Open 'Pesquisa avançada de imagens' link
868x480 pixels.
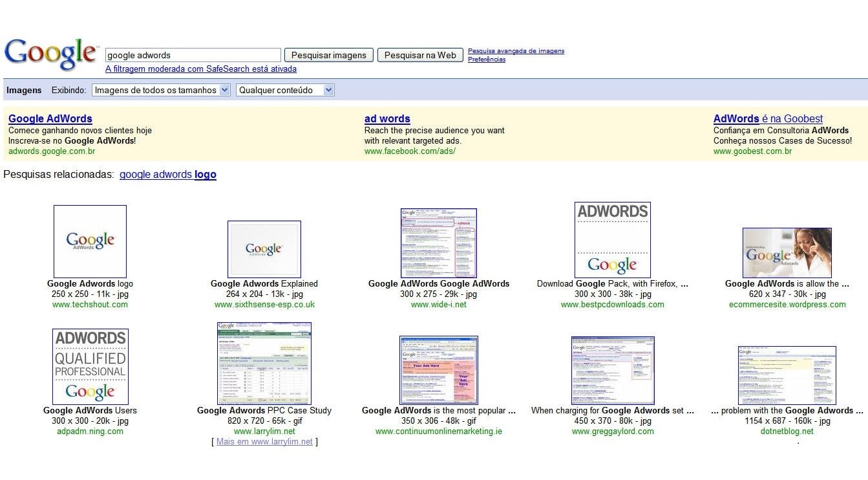point(516,51)
